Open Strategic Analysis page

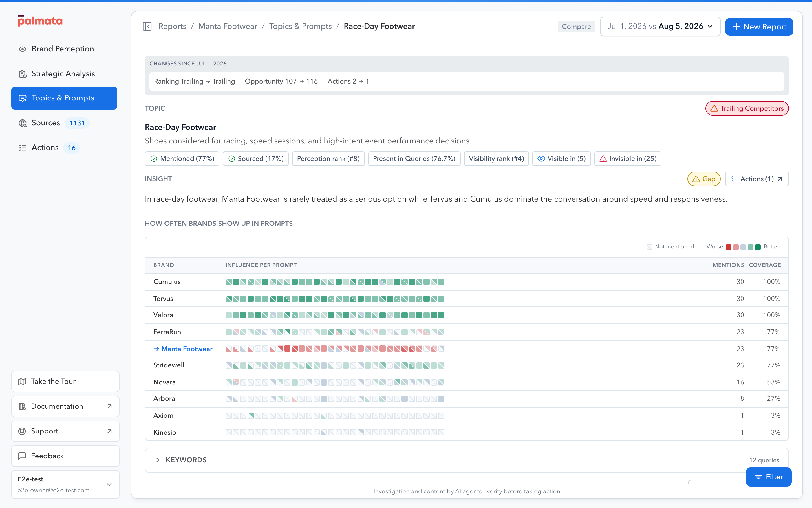64,74
